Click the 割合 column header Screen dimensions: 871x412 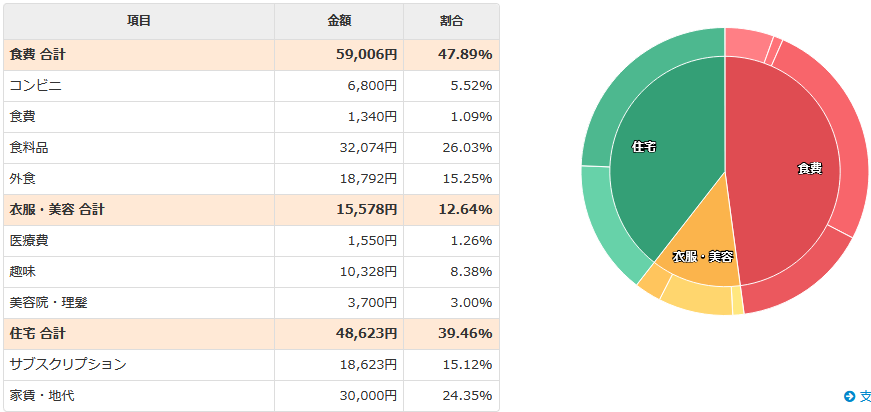[451, 21]
